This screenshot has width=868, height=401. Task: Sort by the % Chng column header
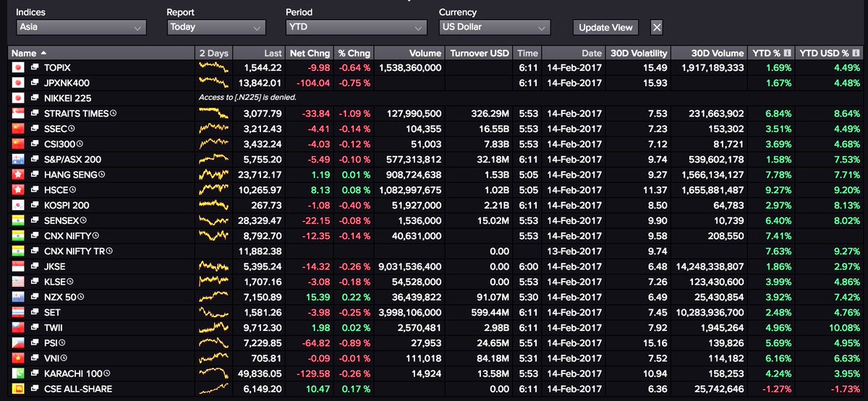(x=353, y=53)
